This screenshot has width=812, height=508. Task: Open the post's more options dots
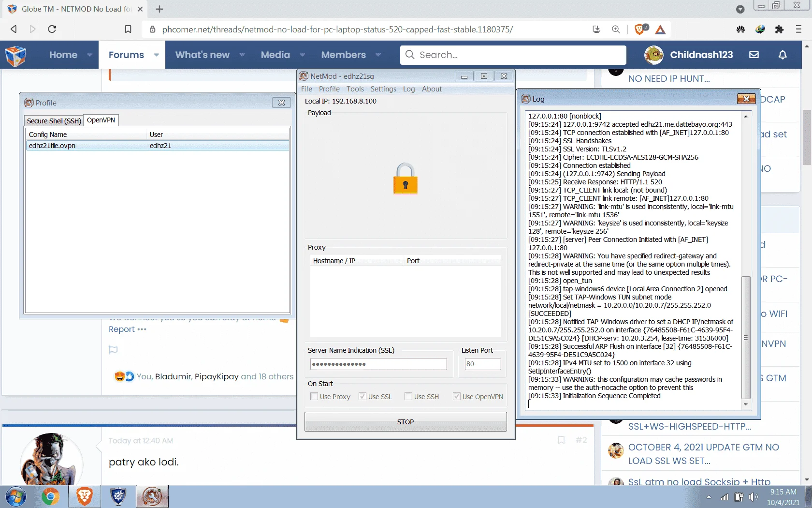click(x=142, y=329)
